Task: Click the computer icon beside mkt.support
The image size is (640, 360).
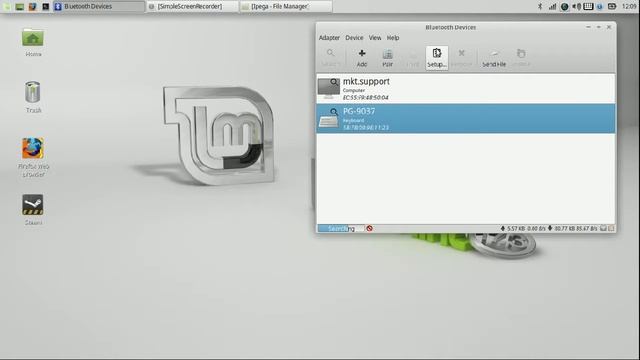Action: click(329, 89)
